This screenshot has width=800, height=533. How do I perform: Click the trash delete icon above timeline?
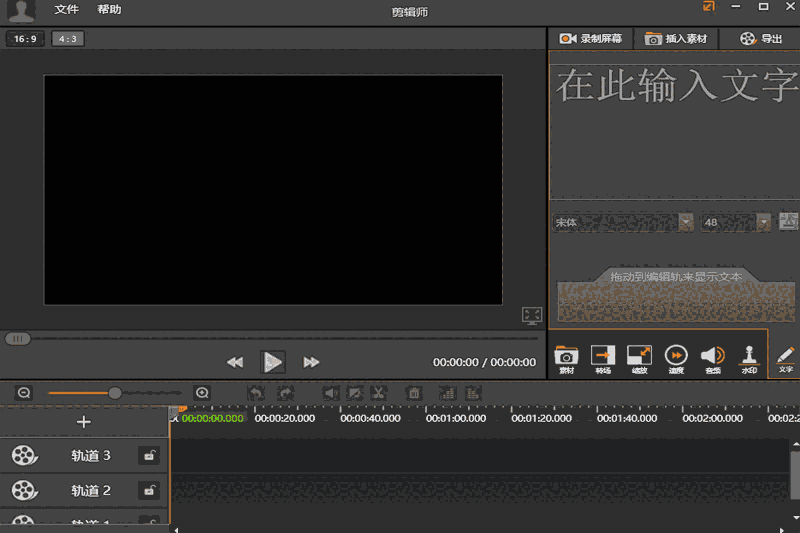[413, 393]
